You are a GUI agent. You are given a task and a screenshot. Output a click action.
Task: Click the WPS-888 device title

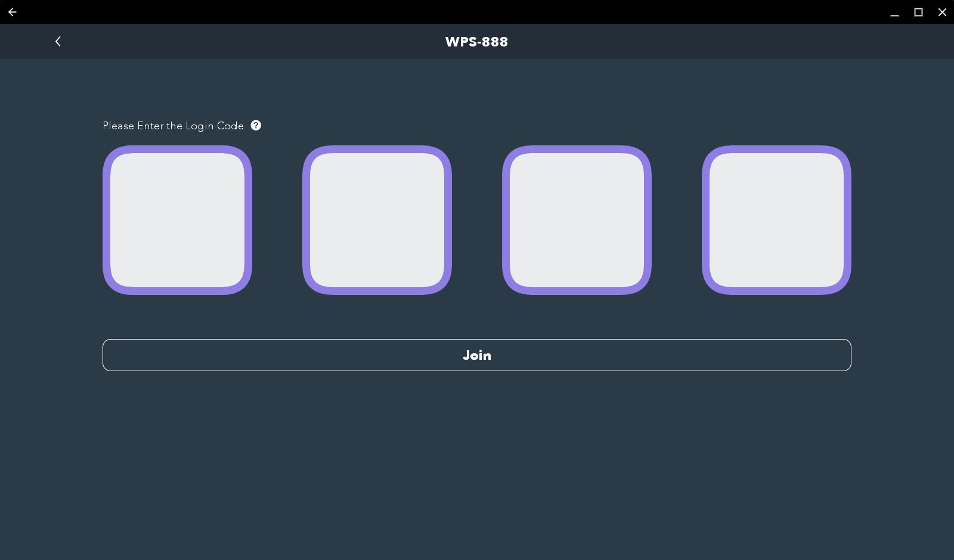point(476,42)
